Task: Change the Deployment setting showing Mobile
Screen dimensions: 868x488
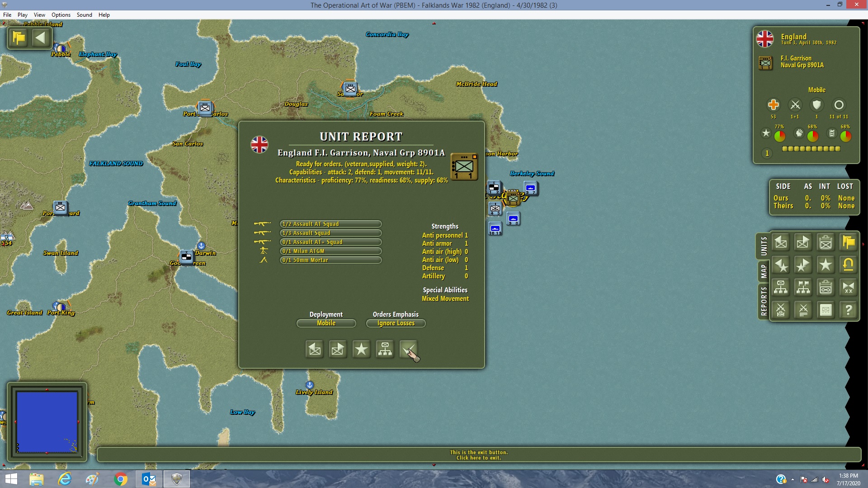Action: tap(326, 323)
